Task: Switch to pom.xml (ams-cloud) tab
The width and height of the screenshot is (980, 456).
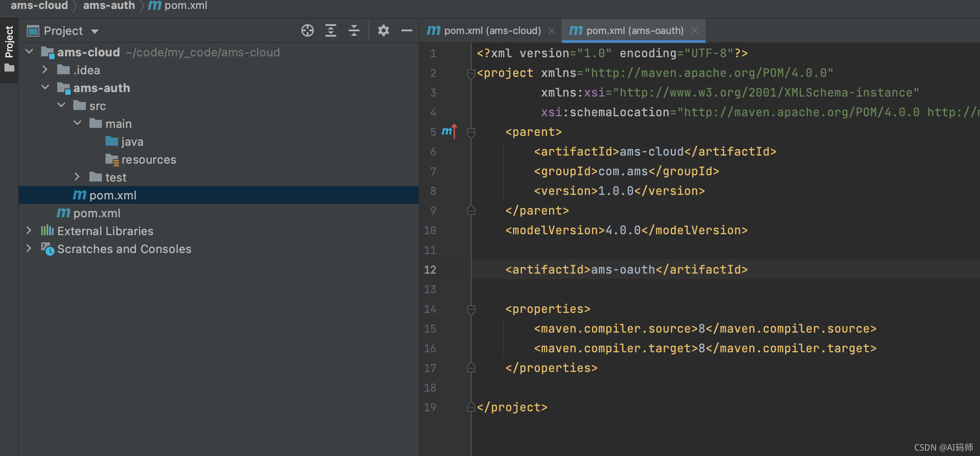Action: tap(484, 30)
